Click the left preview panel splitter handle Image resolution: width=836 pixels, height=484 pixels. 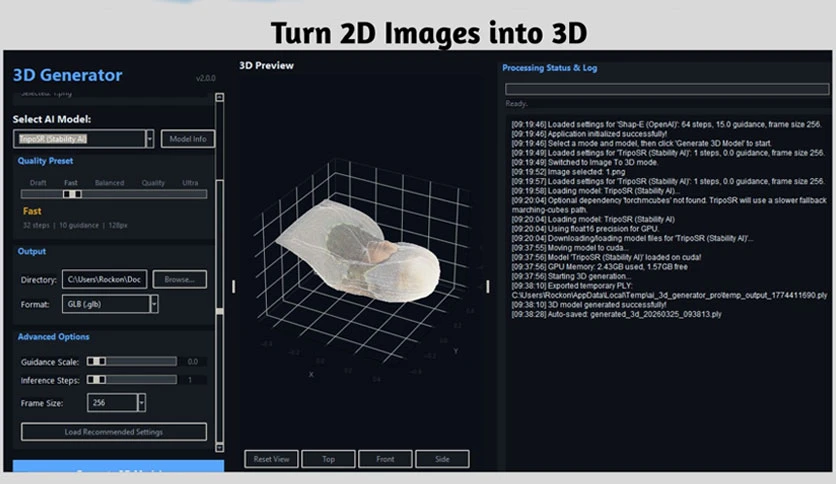(x=234, y=287)
